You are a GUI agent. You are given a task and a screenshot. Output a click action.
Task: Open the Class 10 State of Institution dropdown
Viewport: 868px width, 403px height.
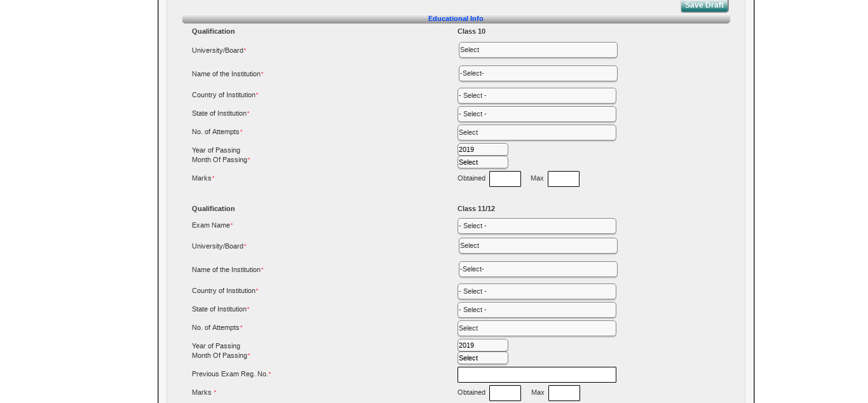(536, 114)
